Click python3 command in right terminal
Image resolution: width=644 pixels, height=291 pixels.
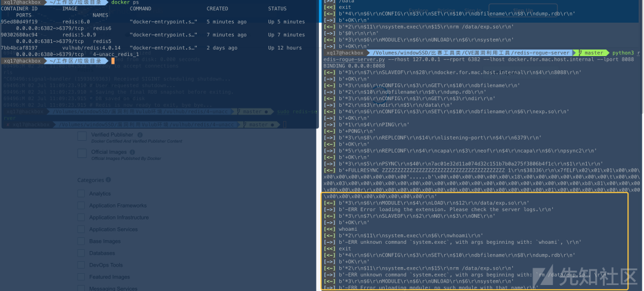pyautogui.click(x=623, y=53)
